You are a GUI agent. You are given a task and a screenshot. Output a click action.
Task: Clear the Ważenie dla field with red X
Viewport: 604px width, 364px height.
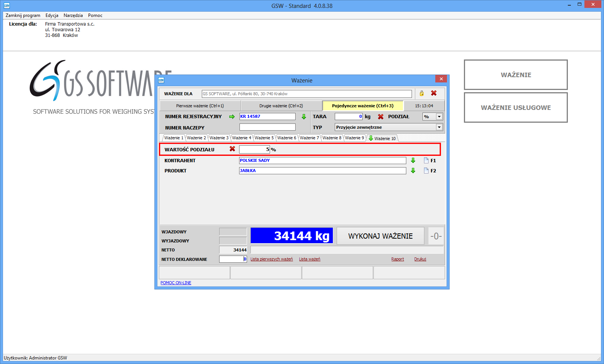[434, 93]
